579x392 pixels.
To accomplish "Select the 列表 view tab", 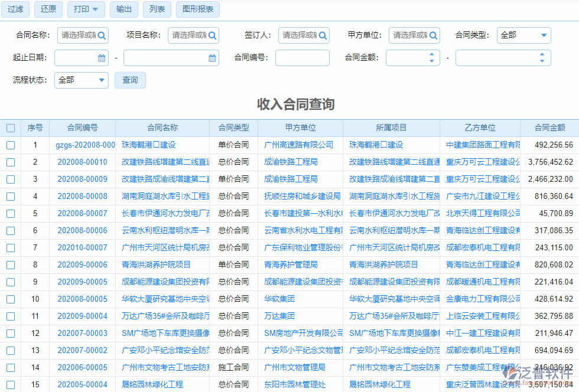I will click(x=157, y=9).
